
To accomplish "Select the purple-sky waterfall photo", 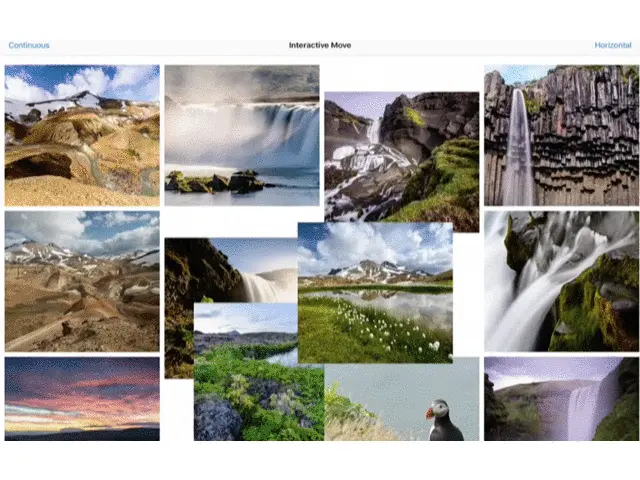I will [x=562, y=399].
